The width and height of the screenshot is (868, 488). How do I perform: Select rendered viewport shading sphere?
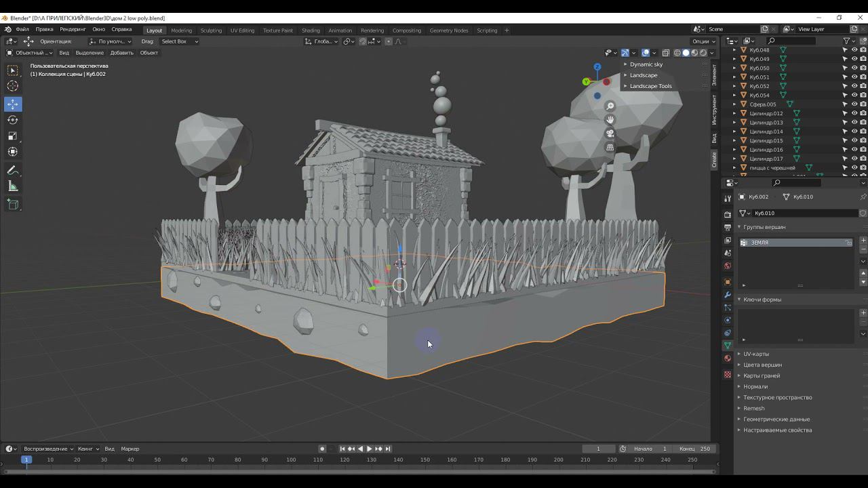(x=703, y=53)
